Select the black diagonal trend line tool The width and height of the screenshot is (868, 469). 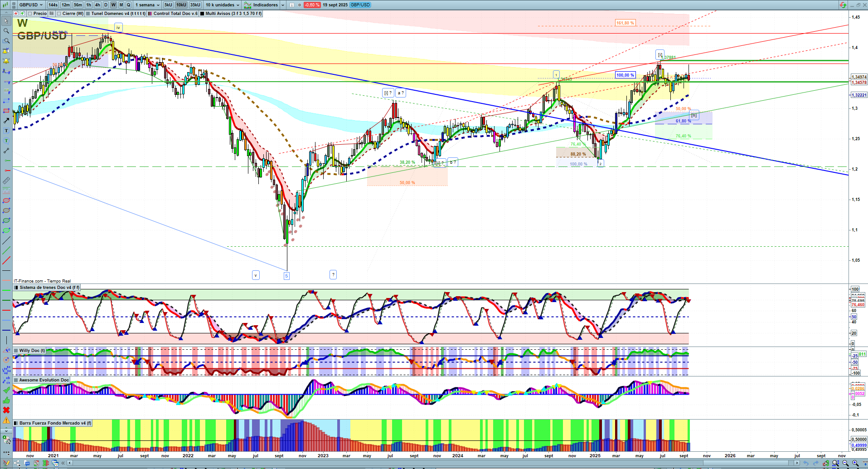coord(6,240)
